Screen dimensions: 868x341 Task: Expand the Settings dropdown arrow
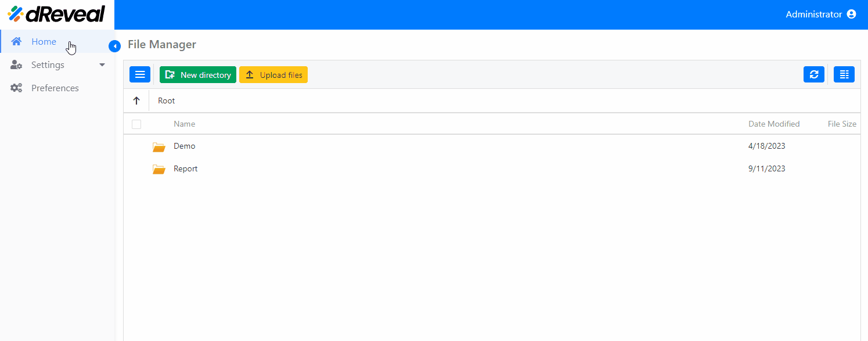point(102,65)
